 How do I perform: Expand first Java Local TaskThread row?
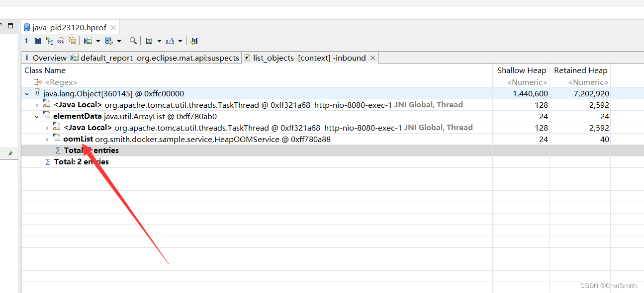[37, 105]
